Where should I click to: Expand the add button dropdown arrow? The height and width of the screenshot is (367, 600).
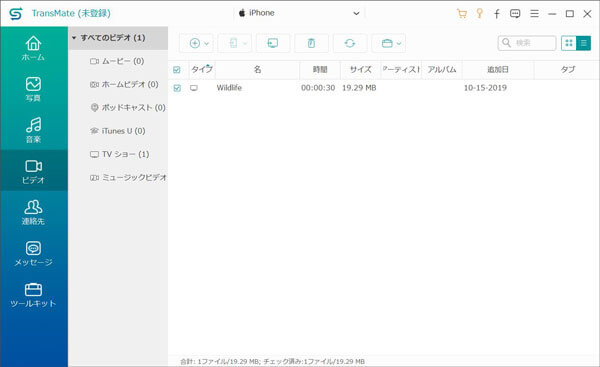pos(207,44)
